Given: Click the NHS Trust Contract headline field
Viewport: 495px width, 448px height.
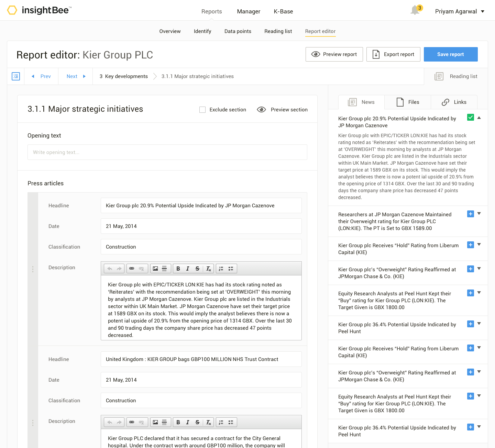Looking at the screenshot, I should pyautogui.click(x=201, y=359).
